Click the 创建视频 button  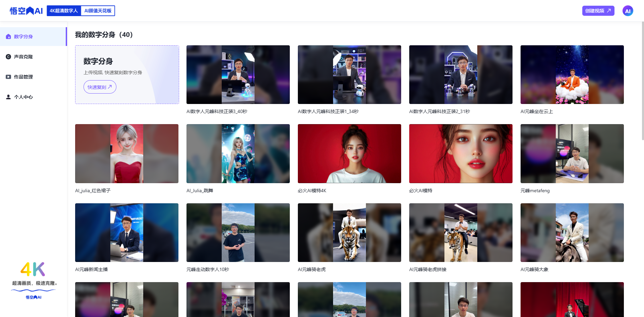pos(598,11)
